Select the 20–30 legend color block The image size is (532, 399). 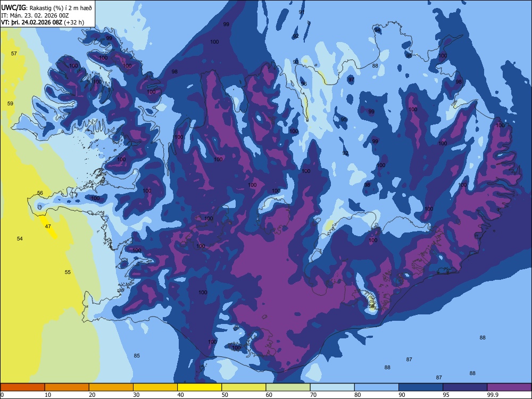pyautogui.click(x=111, y=387)
